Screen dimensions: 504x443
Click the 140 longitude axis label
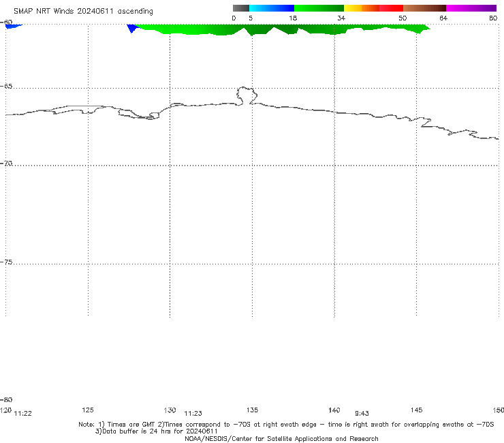coord(334,410)
